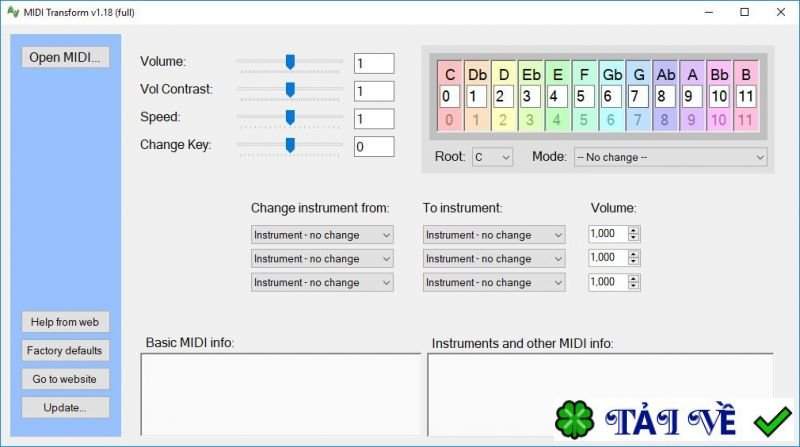This screenshot has width=800, height=447.
Task: Increase first instrument volume spinner
Action: [633, 230]
